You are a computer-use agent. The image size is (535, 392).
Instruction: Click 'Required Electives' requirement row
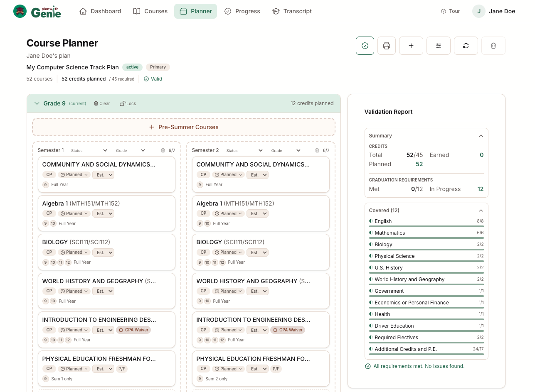pos(426,338)
